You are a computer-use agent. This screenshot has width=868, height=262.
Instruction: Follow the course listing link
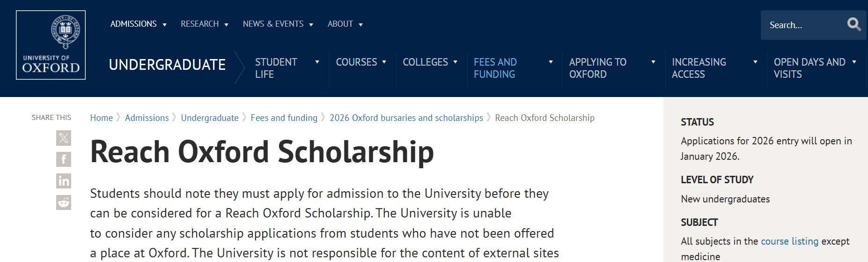tap(789, 241)
